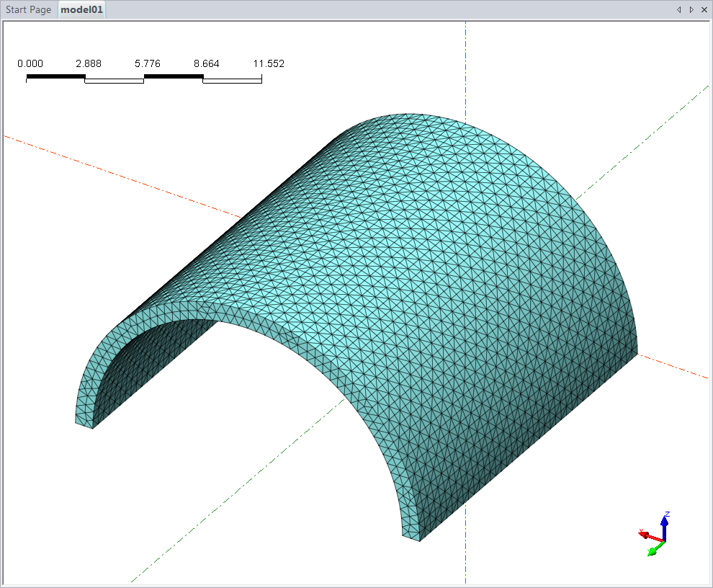Select the model01 document tab
The height and width of the screenshot is (588, 713).
pos(81,10)
